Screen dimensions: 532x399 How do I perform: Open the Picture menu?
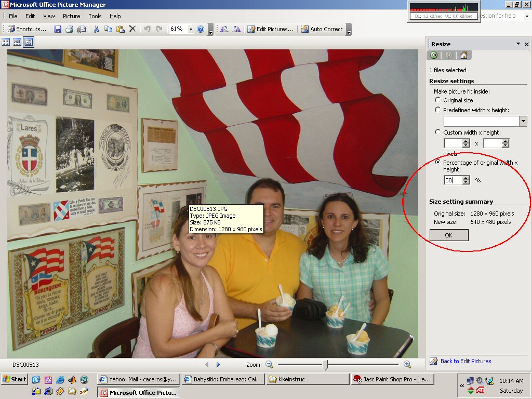[71, 16]
